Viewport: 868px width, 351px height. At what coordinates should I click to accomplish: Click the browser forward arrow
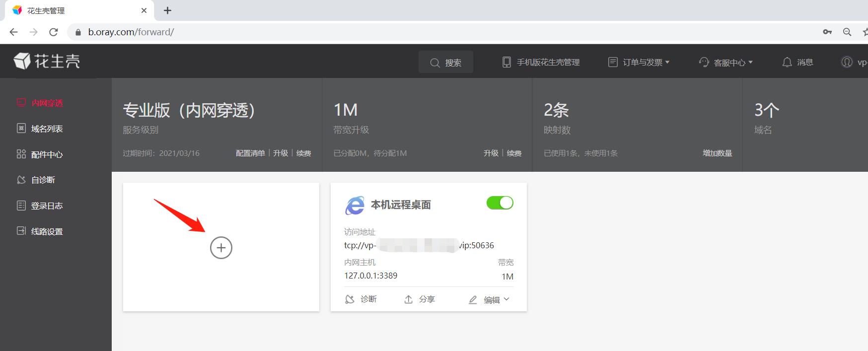coord(33,32)
